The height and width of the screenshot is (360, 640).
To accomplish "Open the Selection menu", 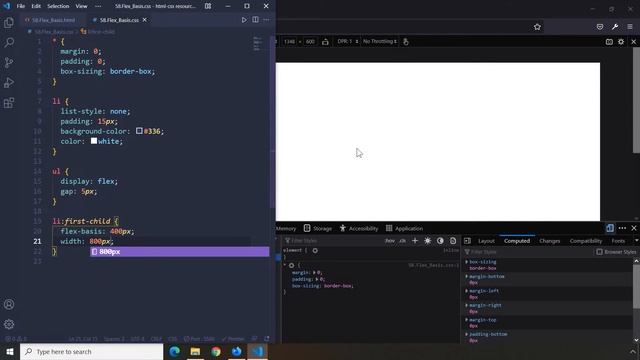I will pyautogui.click(x=58, y=6).
